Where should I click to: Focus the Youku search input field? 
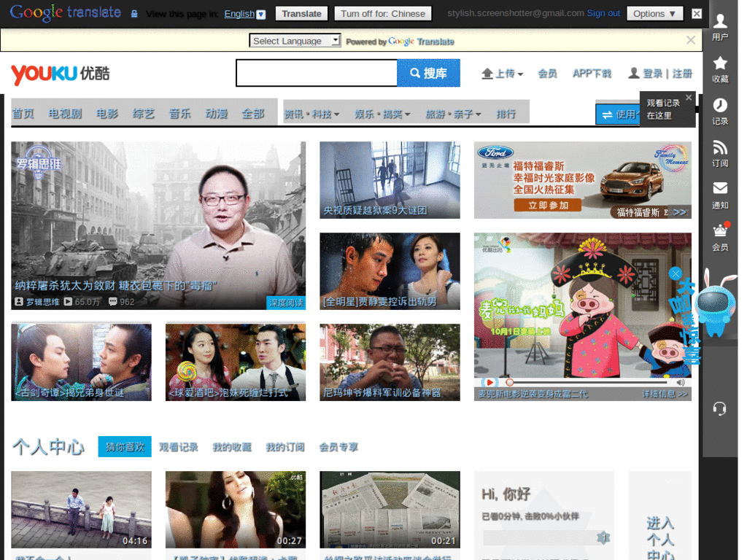[x=317, y=73]
